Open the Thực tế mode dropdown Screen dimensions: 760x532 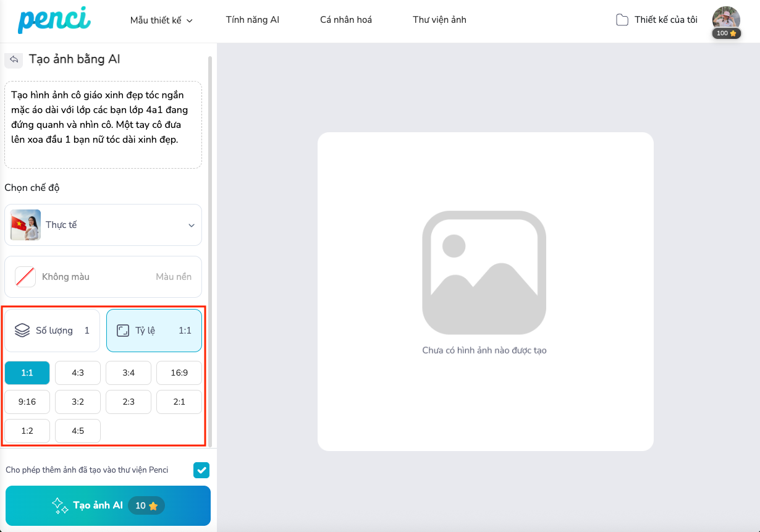tap(103, 225)
